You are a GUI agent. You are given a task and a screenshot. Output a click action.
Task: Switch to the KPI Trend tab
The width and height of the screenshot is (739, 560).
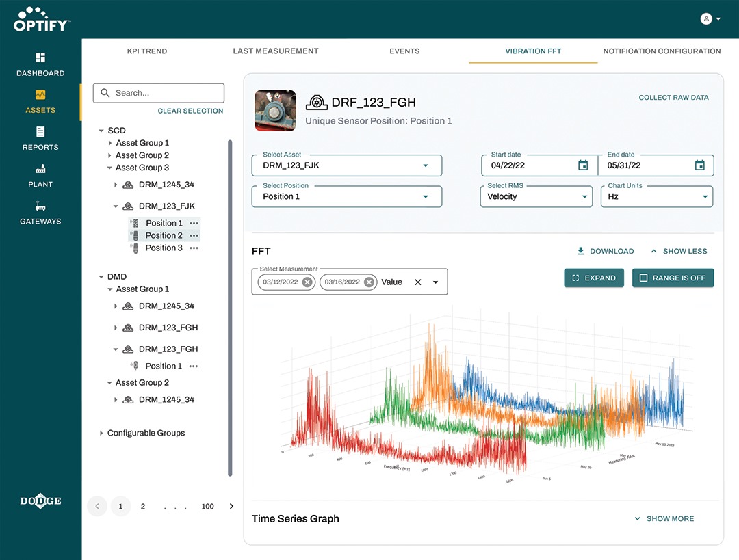point(146,51)
